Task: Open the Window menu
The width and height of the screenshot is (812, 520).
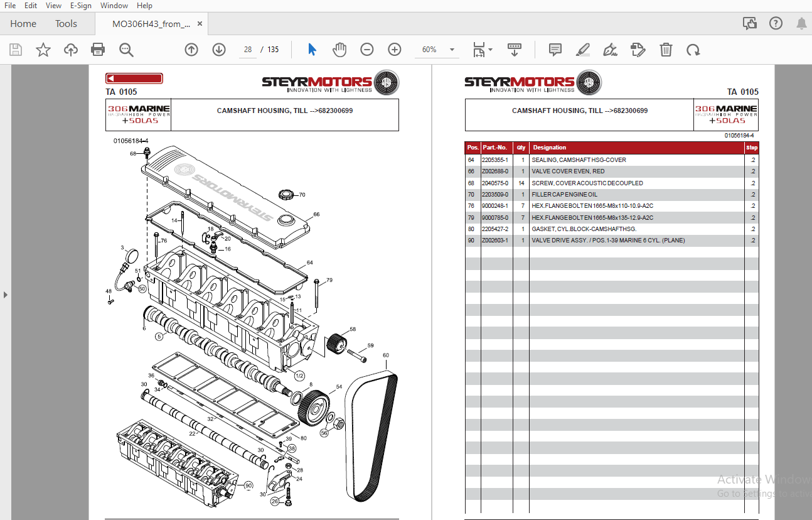Action: click(114, 6)
